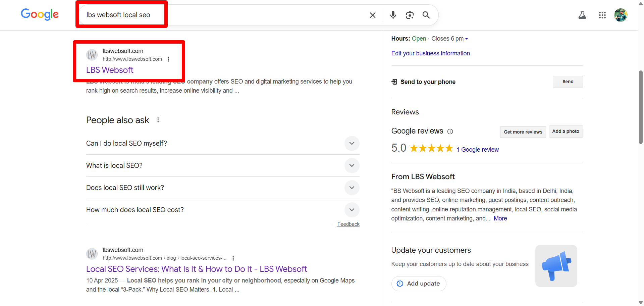644x306 pixels.
Task: Click Edit your business information link
Action: (430, 53)
